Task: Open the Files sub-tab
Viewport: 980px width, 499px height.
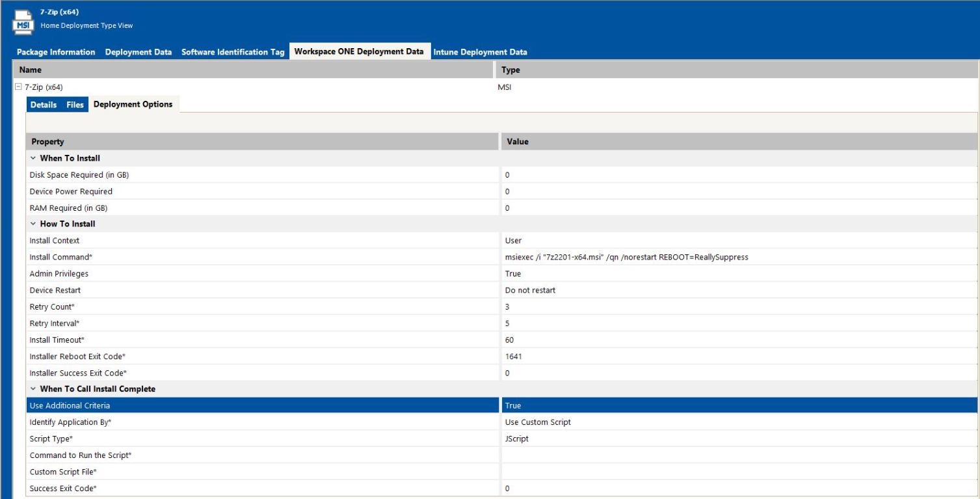Action: click(75, 105)
